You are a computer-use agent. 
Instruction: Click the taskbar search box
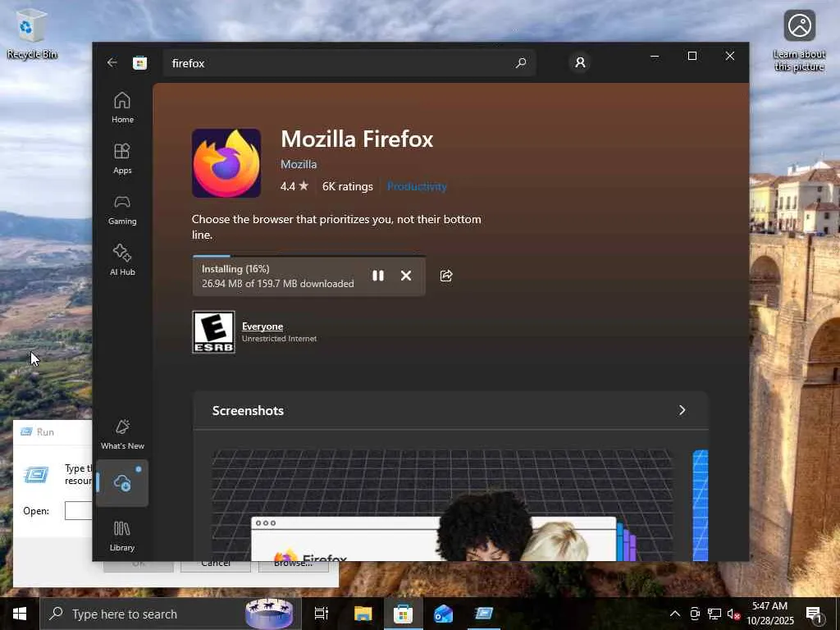pos(171,614)
